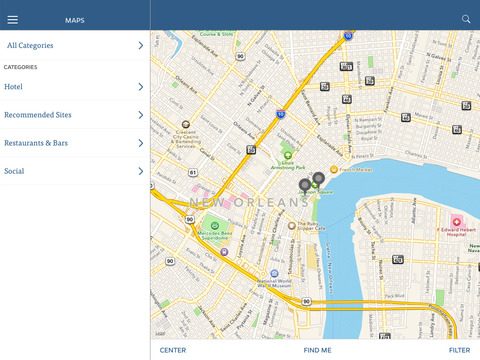Select the Crescent City Casino map icon
The width and height of the screenshot is (480, 360).
click(186, 125)
